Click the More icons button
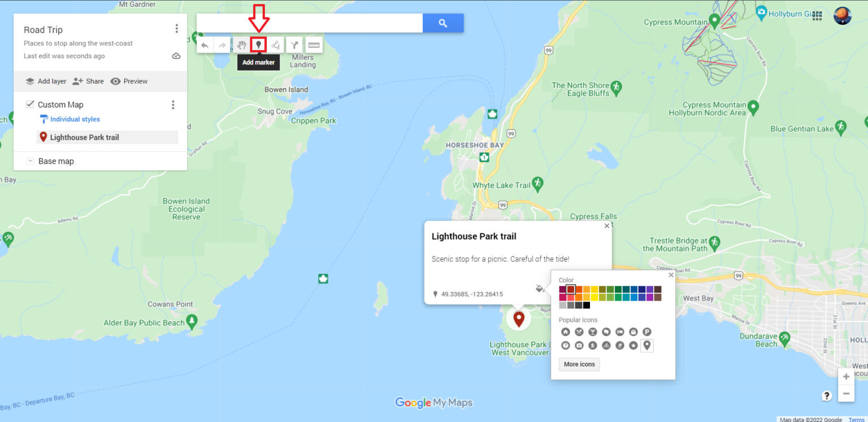The width and height of the screenshot is (868, 422). coord(579,364)
